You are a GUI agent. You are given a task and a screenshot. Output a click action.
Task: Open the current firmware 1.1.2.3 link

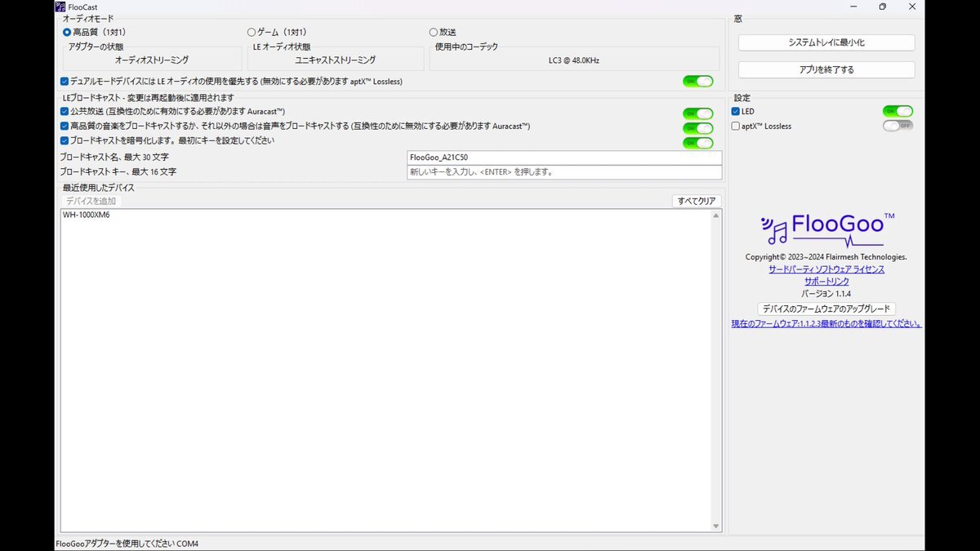tap(826, 323)
